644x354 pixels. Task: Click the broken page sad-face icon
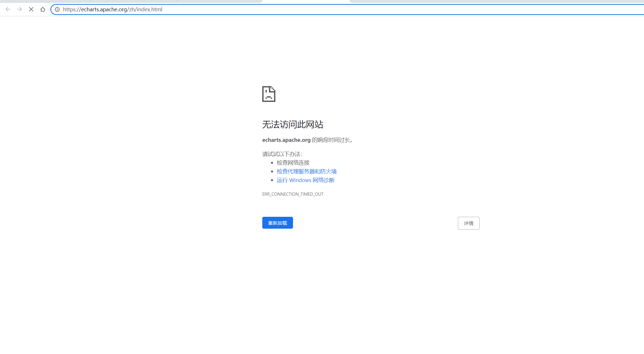tap(268, 94)
